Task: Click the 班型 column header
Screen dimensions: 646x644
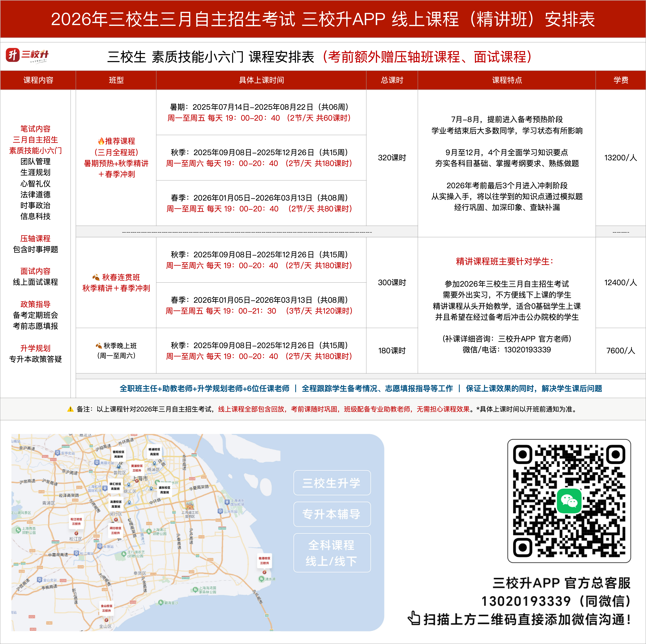Action: (x=116, y=80)
